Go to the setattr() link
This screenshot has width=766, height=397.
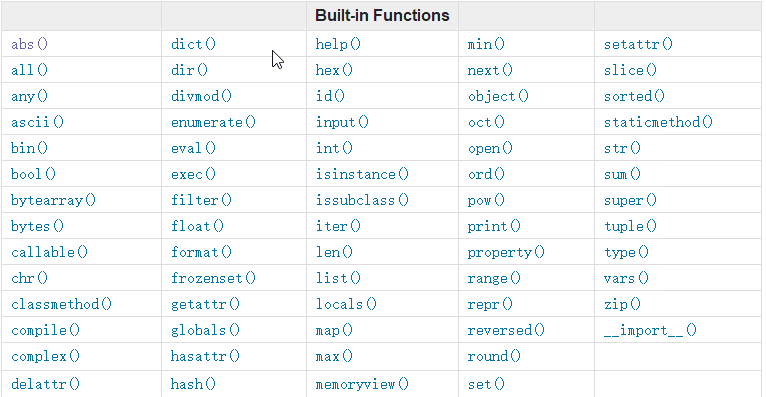638,44
